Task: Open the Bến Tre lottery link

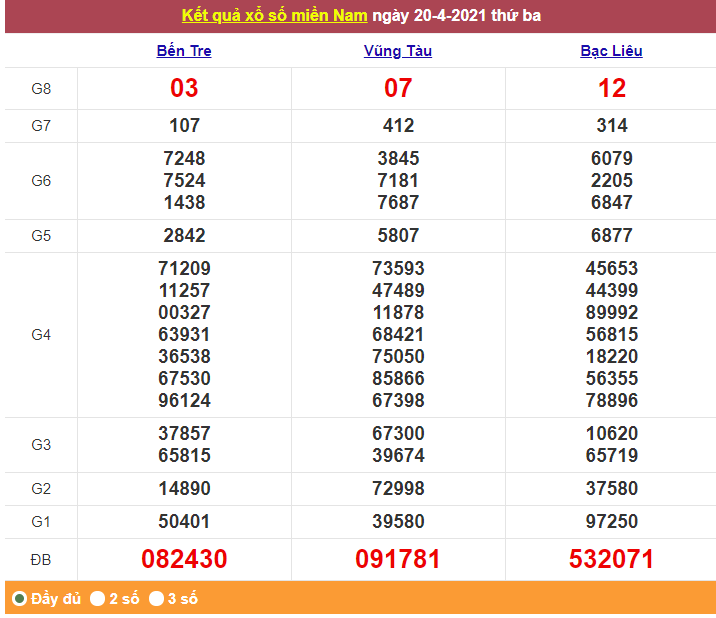Action: [x=184, y=51]
